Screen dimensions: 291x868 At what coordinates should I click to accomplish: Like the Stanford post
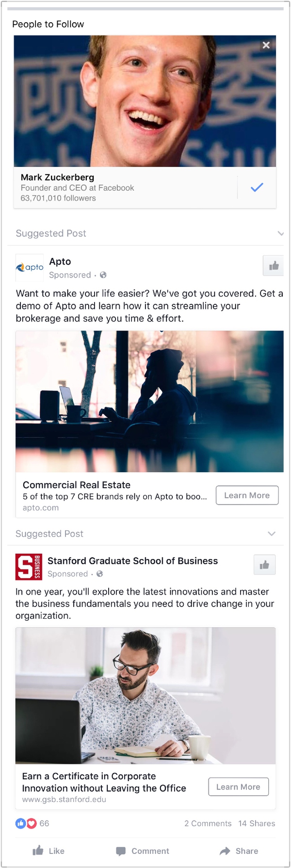pyautogui.click(x=48, y=851)
